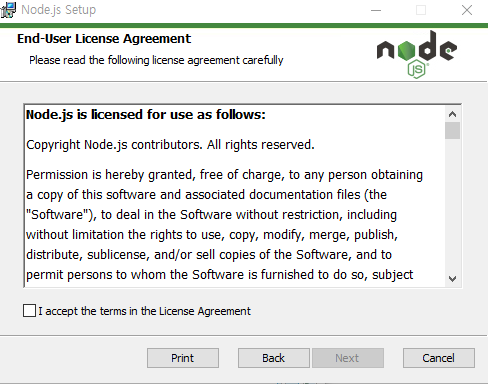Click the disabled maximize window button
The width and height of the screenshot is (488, 384).
coord(421,10)
